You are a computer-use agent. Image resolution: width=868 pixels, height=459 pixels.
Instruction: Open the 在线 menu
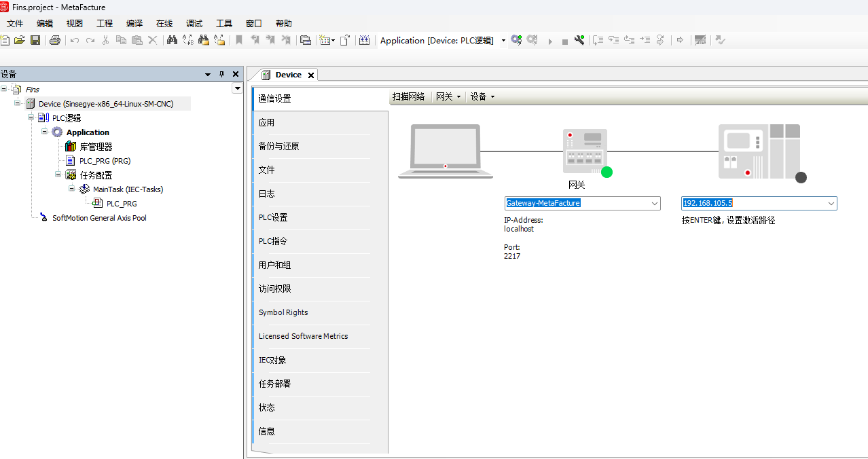click(x=164, y=23)
